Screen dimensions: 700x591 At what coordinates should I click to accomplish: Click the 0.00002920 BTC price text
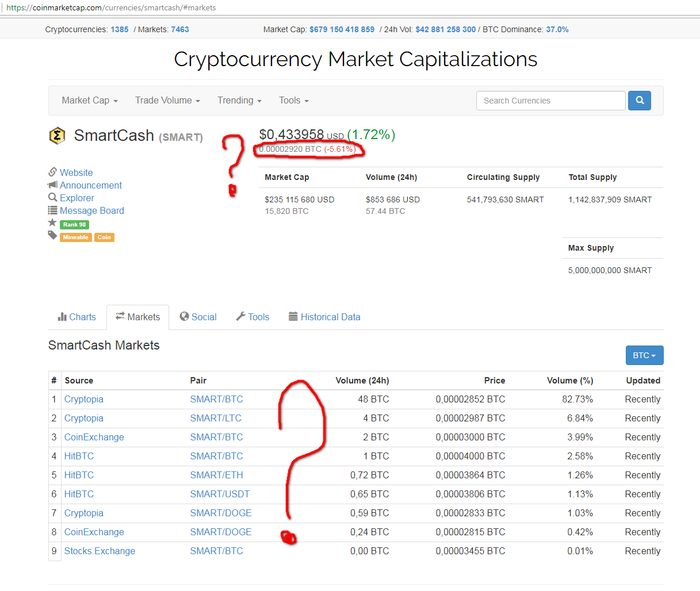(x=290, y=149)
